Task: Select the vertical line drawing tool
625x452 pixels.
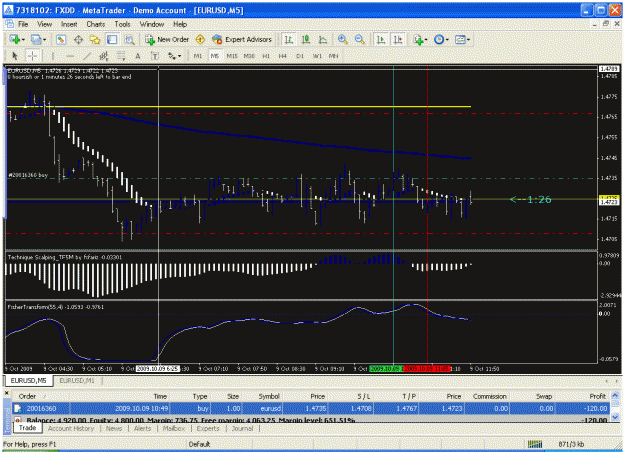Action: point(53,56)
